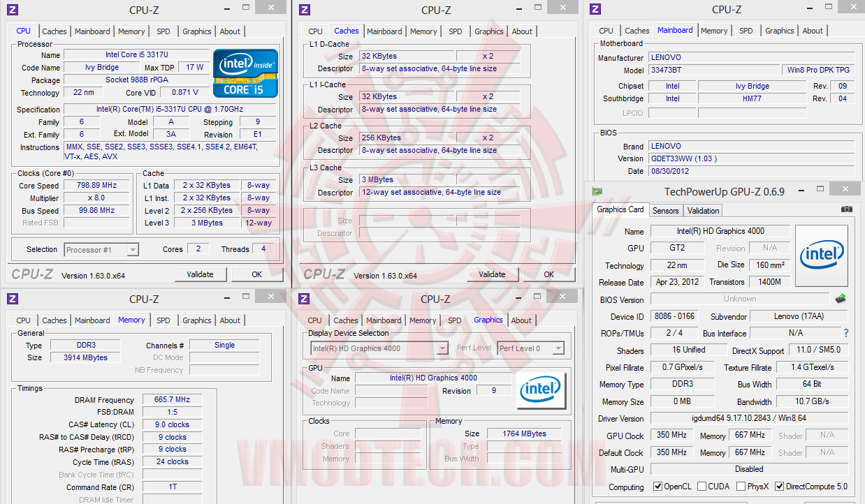Screen dimensions: 865x504
Task: Click the GPU-Z Shaders value 16 Unified
Action: tap(688, 350)
